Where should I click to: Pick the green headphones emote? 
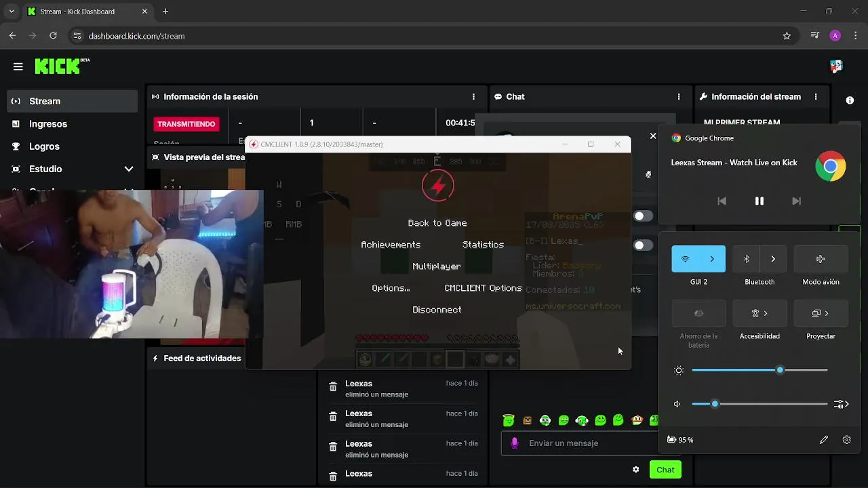click(582, 420)
